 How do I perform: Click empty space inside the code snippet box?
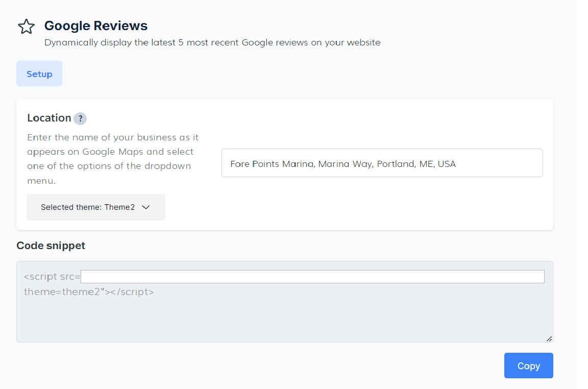(x=284, y=319)
